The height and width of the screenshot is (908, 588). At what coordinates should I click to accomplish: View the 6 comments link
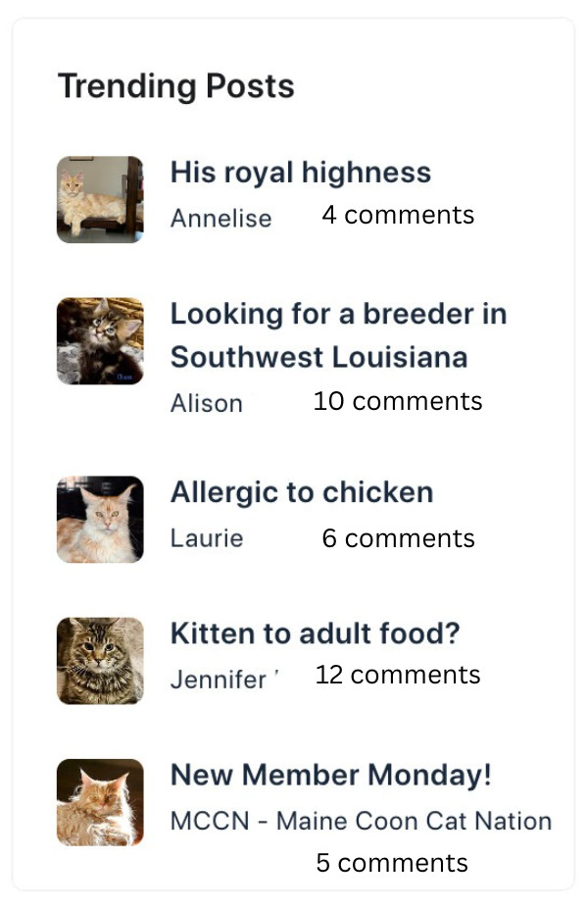[x=398, y=538]
